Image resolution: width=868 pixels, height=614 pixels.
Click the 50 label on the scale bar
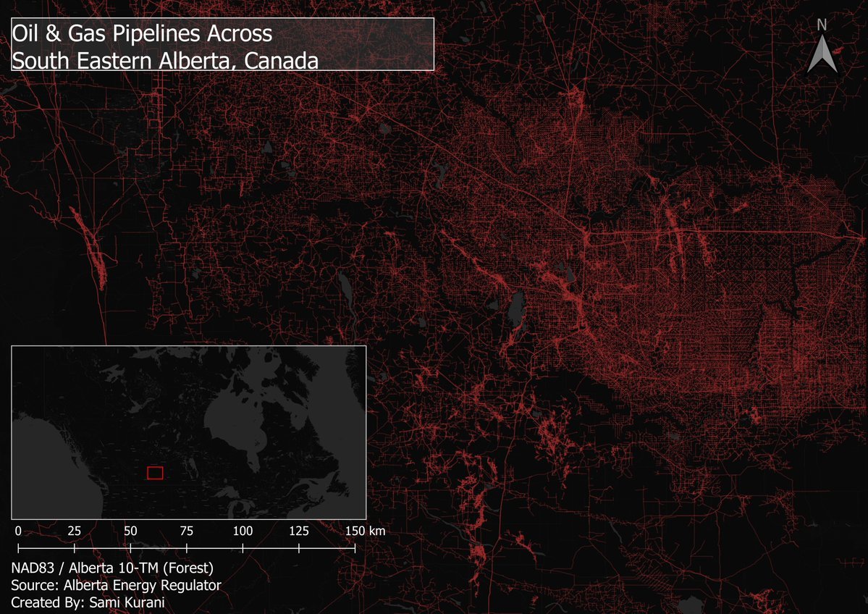tap(130, 531)
